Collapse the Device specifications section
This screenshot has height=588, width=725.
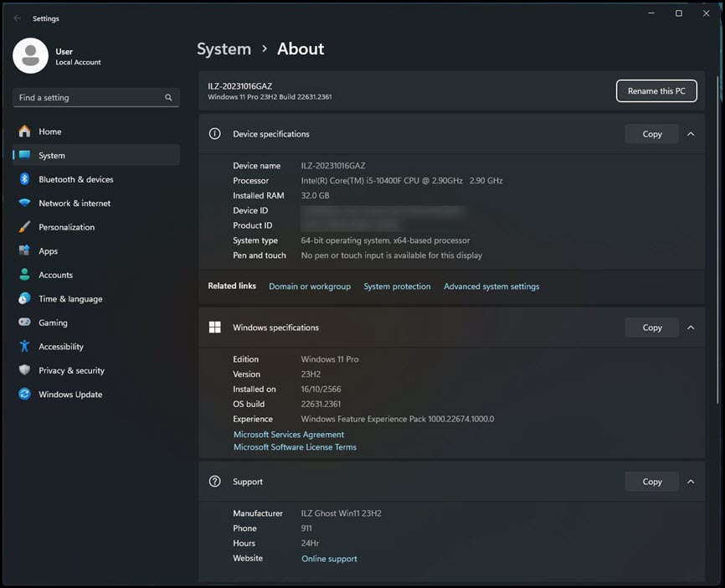691,134
